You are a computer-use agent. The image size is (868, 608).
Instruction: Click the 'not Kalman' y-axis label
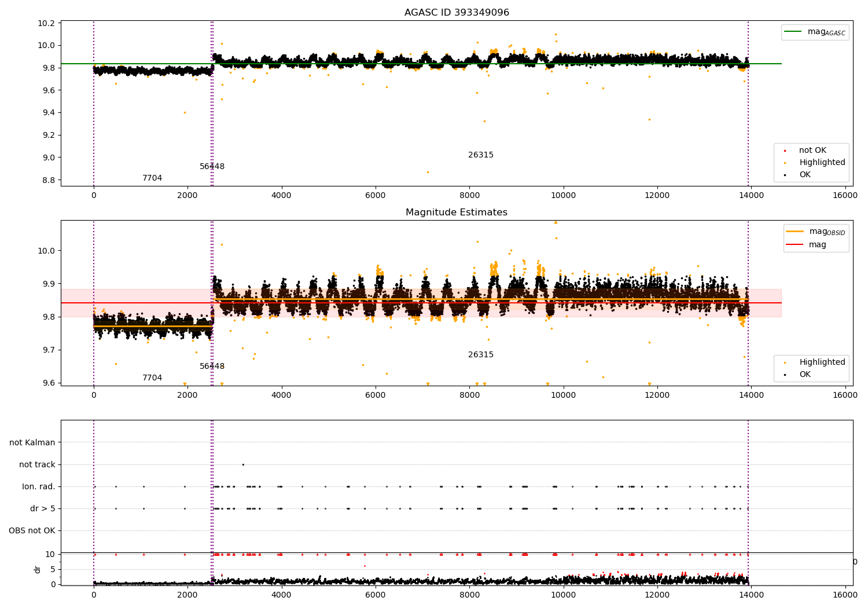[32, 443]
